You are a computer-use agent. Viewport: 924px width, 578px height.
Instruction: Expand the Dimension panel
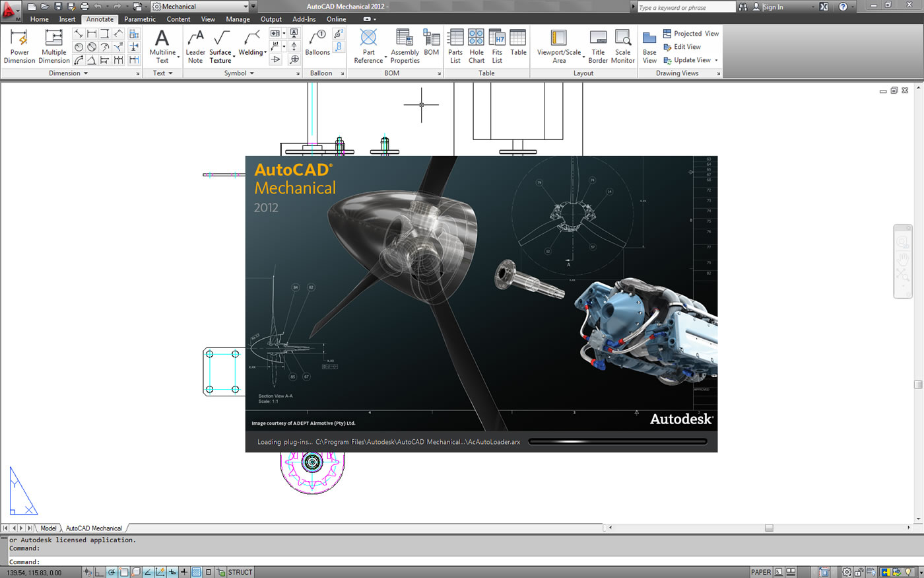[x=69, y=73]
